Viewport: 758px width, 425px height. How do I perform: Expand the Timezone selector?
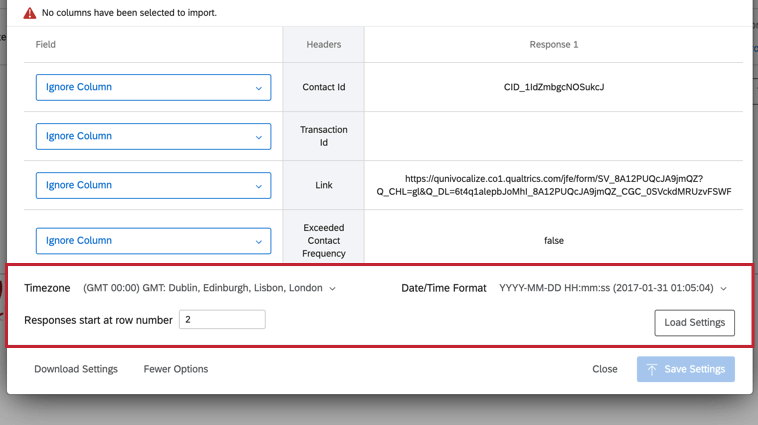(x=209, y=288)
